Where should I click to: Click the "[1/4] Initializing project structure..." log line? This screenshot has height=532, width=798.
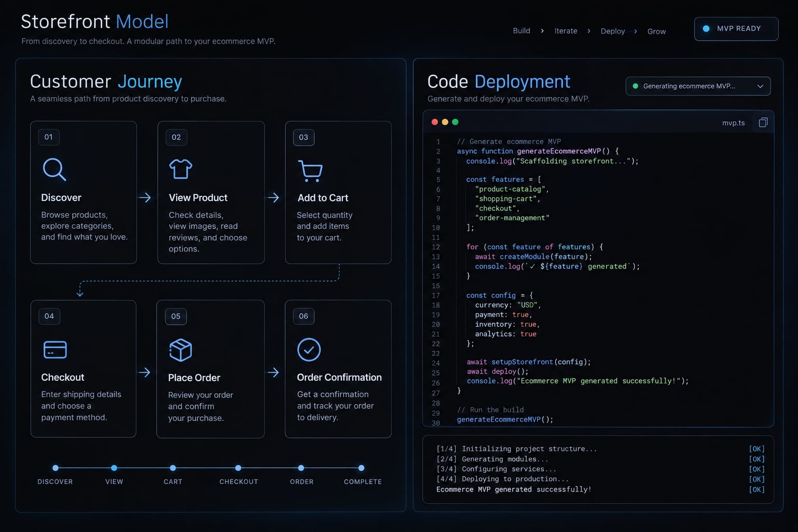516,449
